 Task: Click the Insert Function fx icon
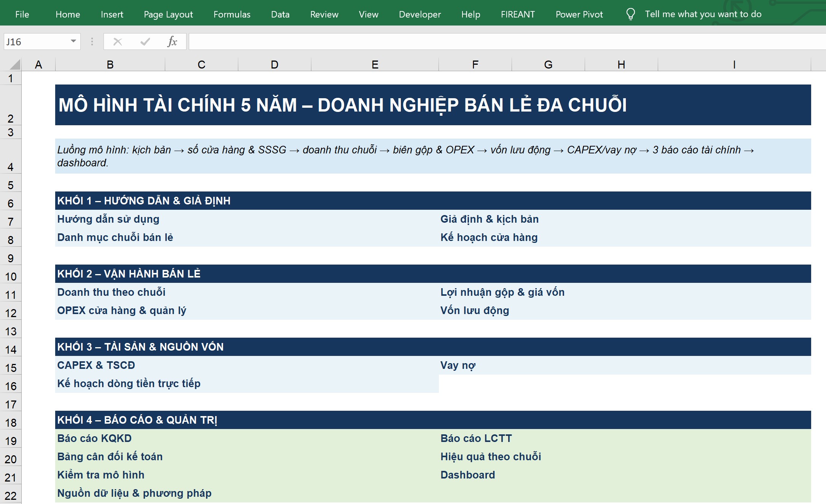coord(172,41)
